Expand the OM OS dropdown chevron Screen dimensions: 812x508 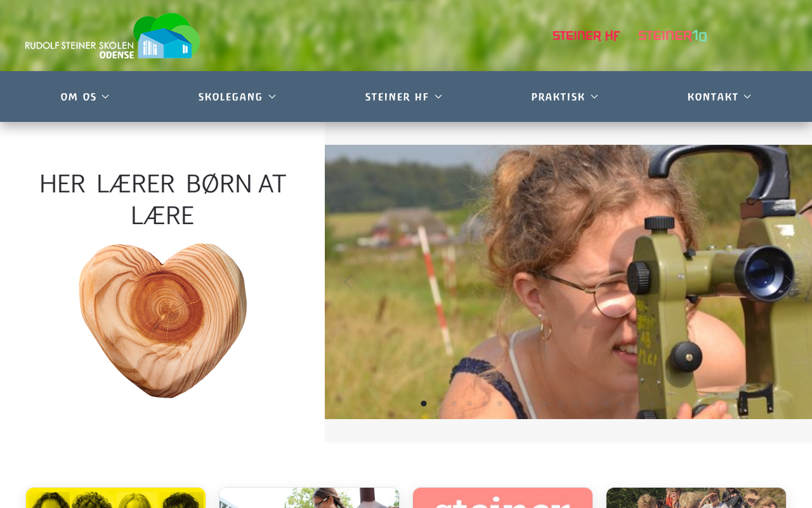tap(105, 97)
